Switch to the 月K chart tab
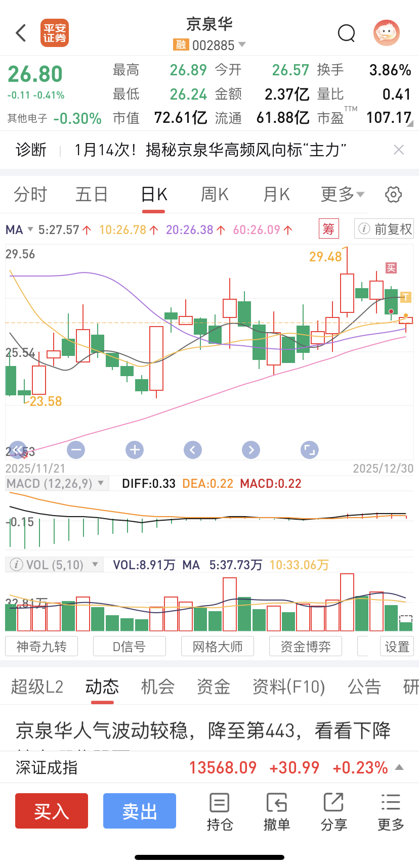Viewport: 419px width, 868px height. tap(276, 195)
